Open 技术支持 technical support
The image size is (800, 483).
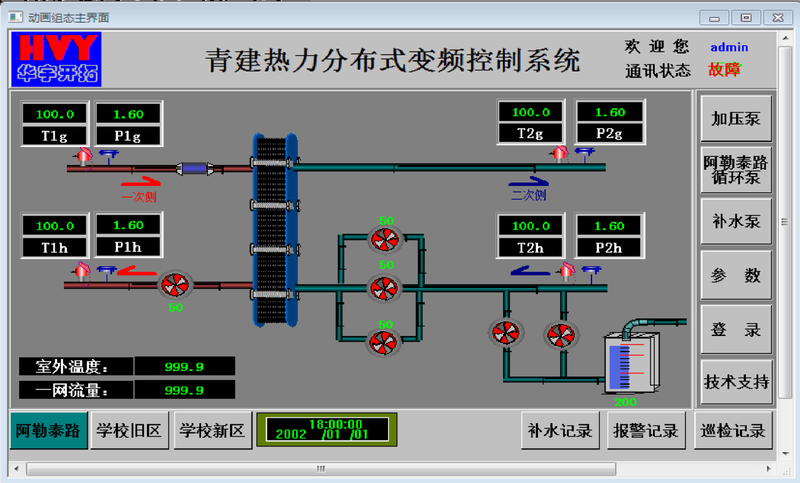[736, 382]
